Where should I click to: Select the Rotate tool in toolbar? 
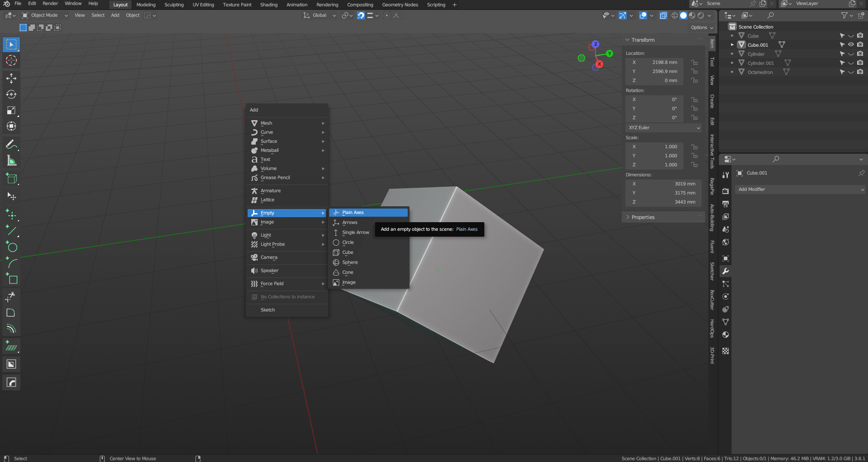tap(11, 94)
